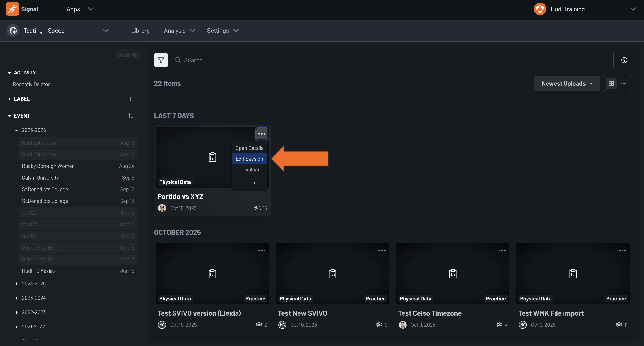Click the Signal logo icon
644x346 pixels.
(x=12, y=9)
